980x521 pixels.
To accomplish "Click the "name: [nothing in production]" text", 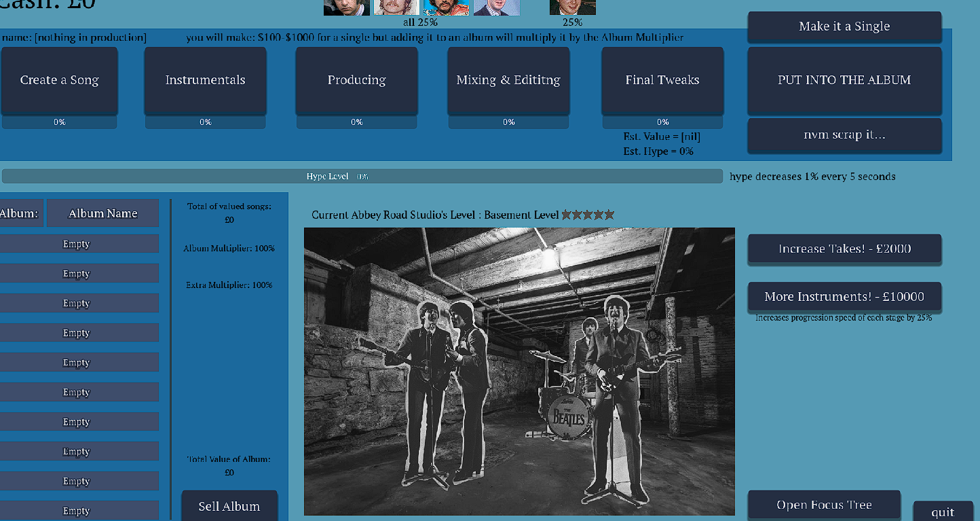I will (74, 37).
